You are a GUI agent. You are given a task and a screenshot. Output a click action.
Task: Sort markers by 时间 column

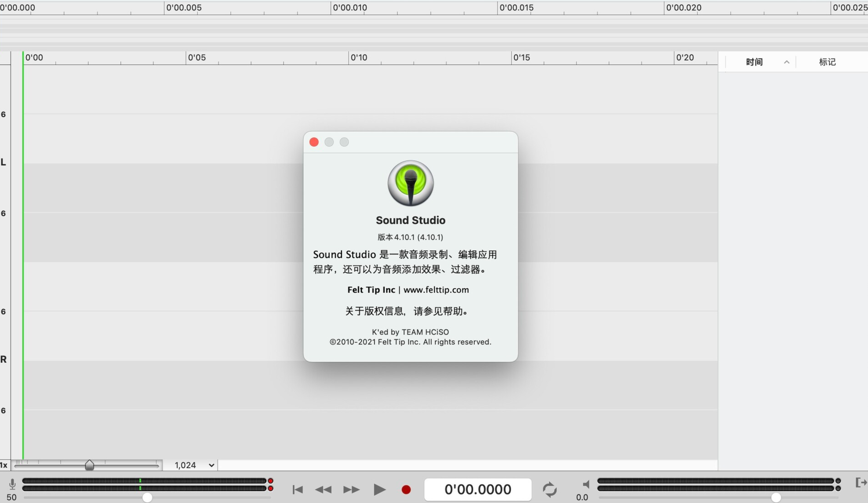point(754,62)
